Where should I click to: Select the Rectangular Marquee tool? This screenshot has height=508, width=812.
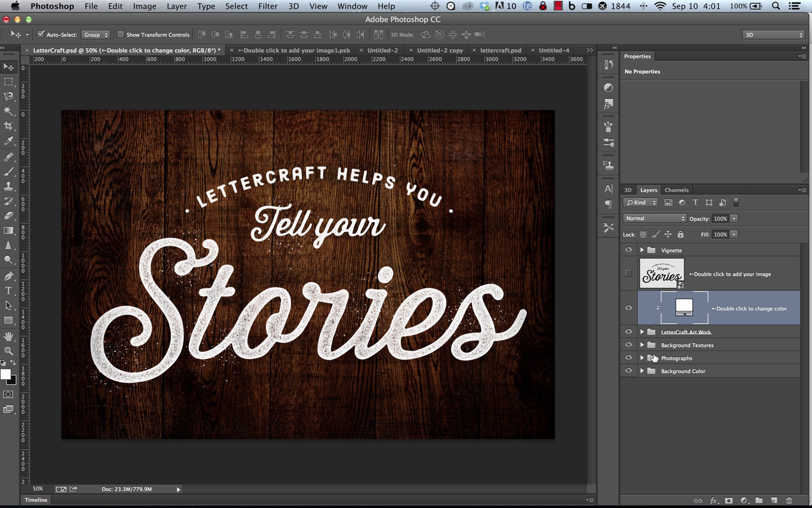coord(8,82)
